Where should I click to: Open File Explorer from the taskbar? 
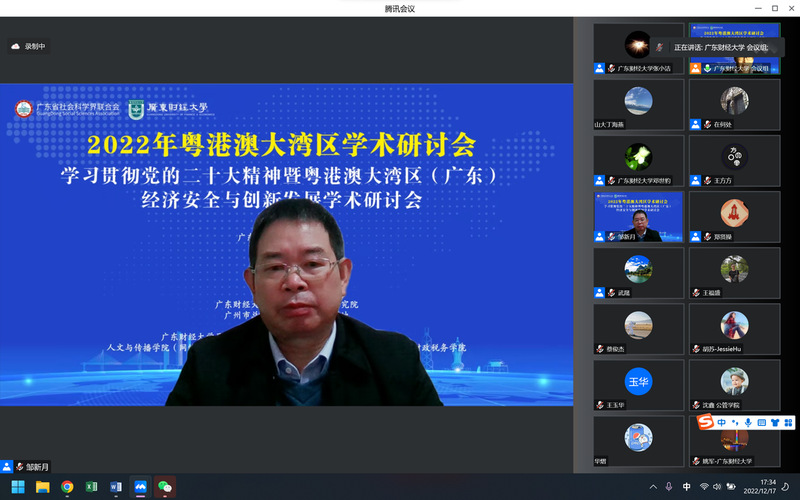pyautogui.click(x=43, y=487)
